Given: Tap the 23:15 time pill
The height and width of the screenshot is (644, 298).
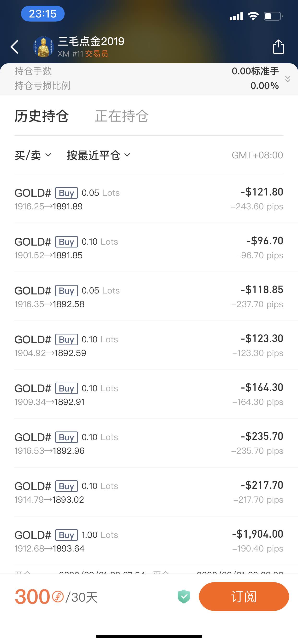Looking at the screenshot, I should 43,14.
